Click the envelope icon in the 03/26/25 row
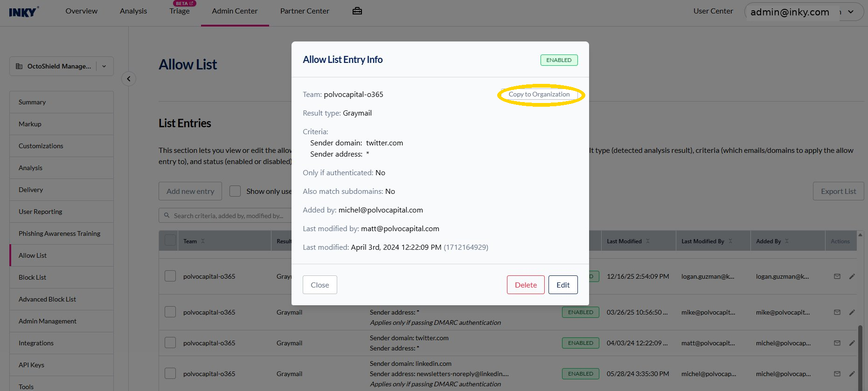 (837, 312)
